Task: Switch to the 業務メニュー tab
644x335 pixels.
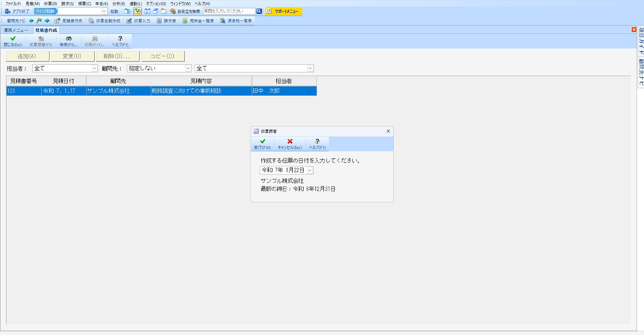Action: (x=16, y=30)
